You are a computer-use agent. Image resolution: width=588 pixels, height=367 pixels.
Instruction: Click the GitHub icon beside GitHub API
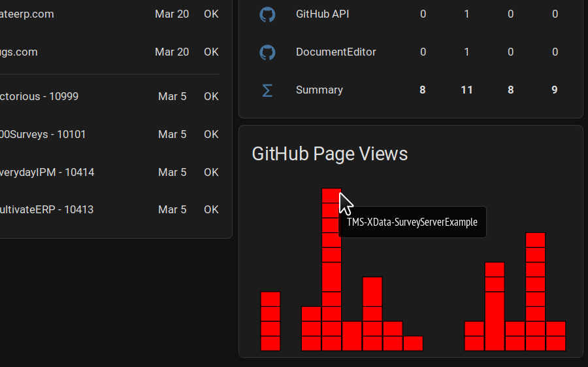(267, 14)
